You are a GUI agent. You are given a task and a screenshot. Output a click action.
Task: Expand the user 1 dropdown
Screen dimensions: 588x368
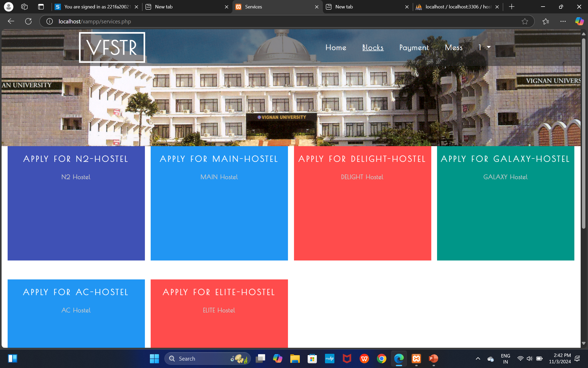click(484, 47)
